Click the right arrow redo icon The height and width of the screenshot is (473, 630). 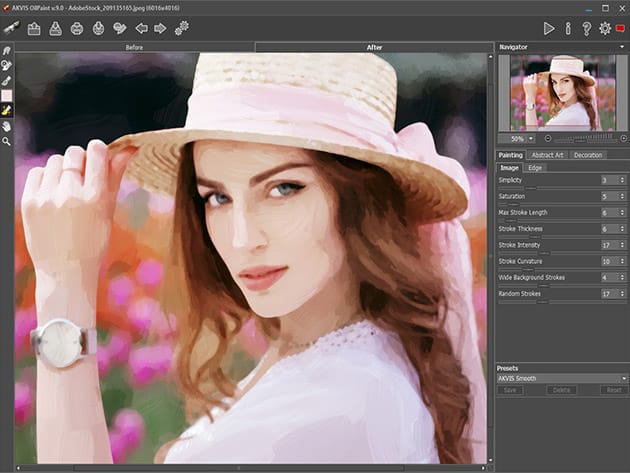(160, 28)
